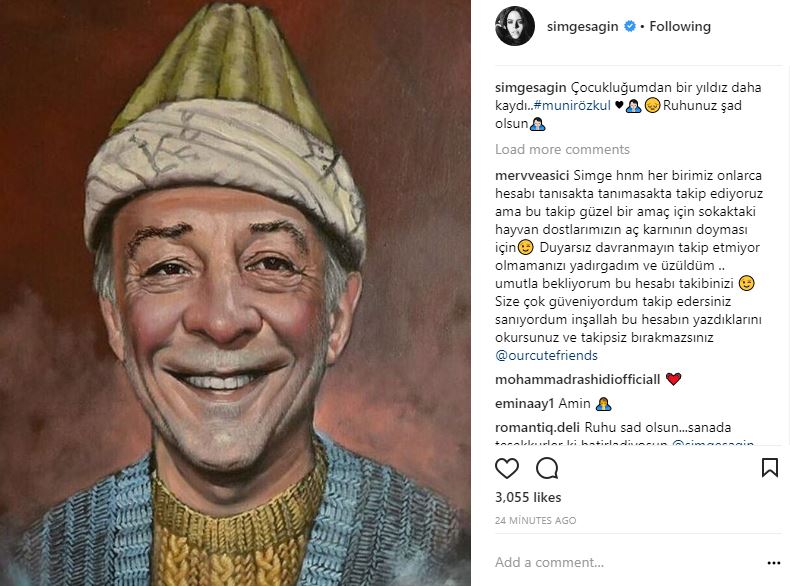
Task: Expand Load more comments
Action: coord(562,150)
